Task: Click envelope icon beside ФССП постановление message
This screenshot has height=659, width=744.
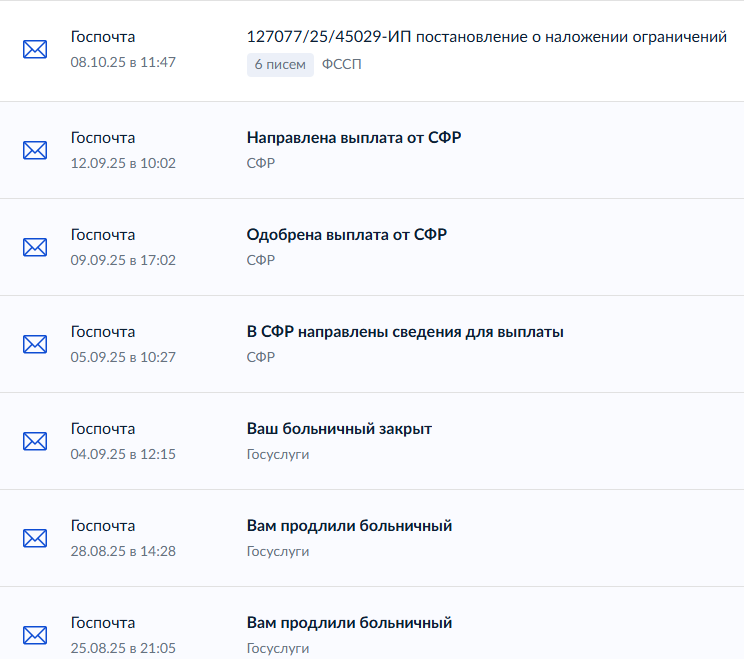Action: pos(35,49)
